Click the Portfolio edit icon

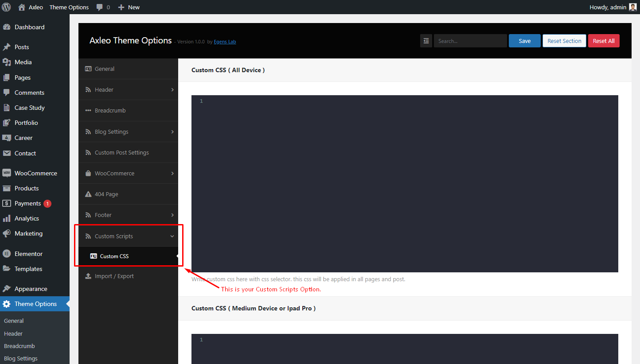tap(7, 123)
